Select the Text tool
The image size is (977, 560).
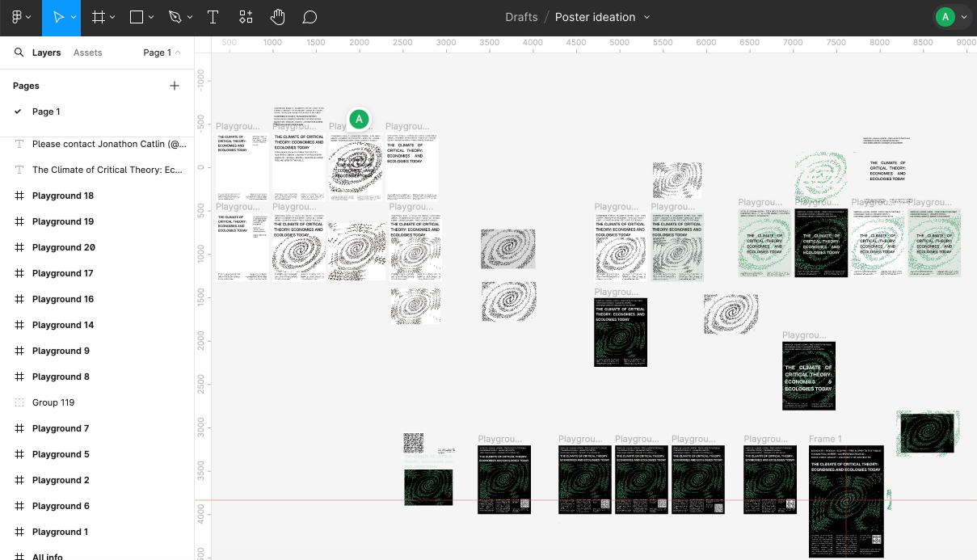pyautogui.click(x=213, y=17)
